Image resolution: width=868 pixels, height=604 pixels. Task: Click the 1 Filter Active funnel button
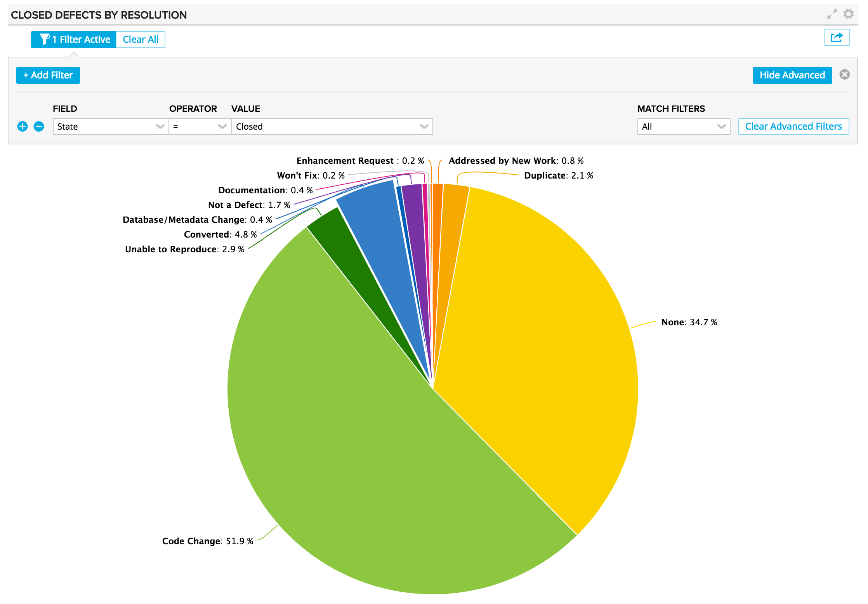tap(74, 40)
